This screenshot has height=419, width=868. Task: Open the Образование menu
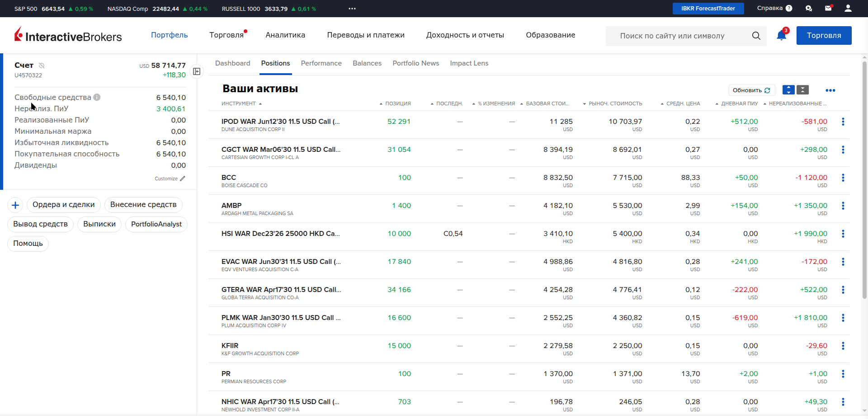coord(551,35)
